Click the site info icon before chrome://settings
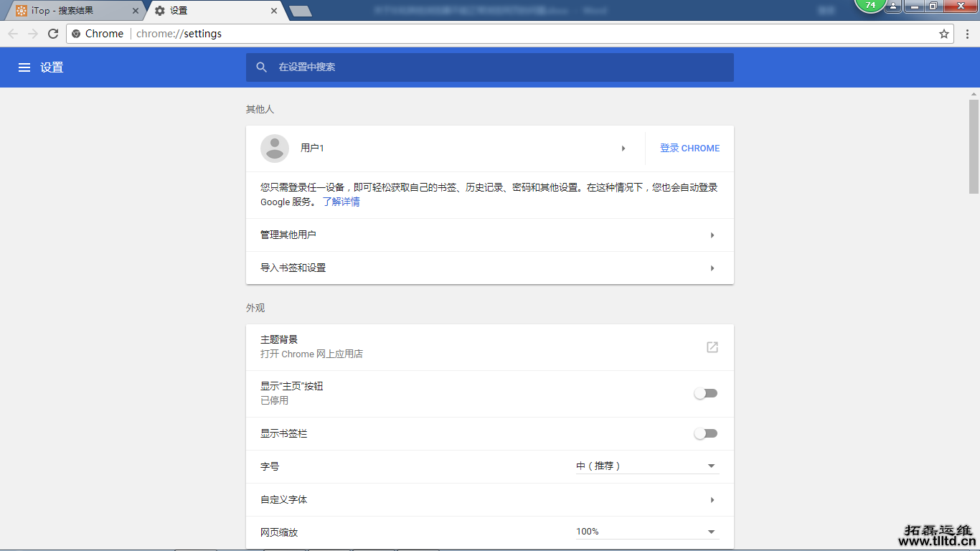This screenshot has width=980, height=551. coord(76,33)
